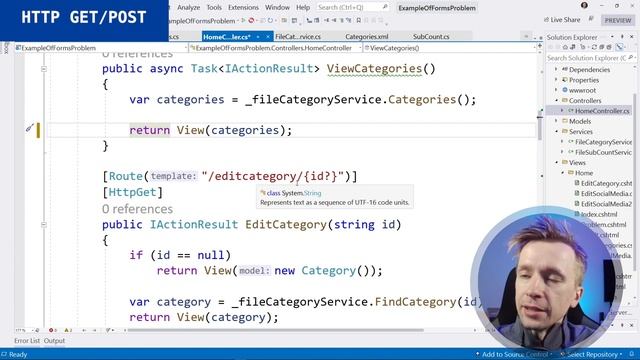Switch to Categories.xml tab
640x360 pixels.
pyautogui.click(x=367, y=37)
